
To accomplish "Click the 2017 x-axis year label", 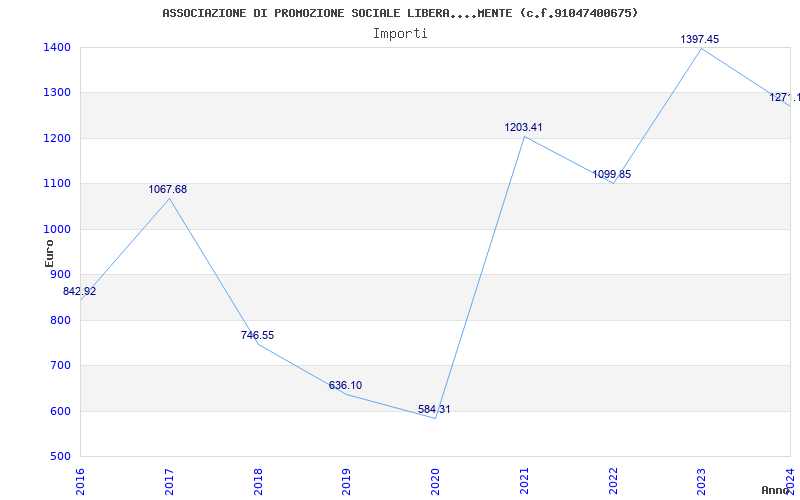I will [169, 482].
